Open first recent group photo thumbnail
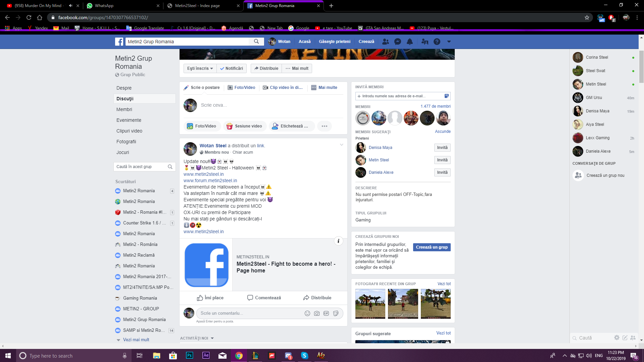Image resolution: width=644 pixels, height=362 pixels. (370, 304)
